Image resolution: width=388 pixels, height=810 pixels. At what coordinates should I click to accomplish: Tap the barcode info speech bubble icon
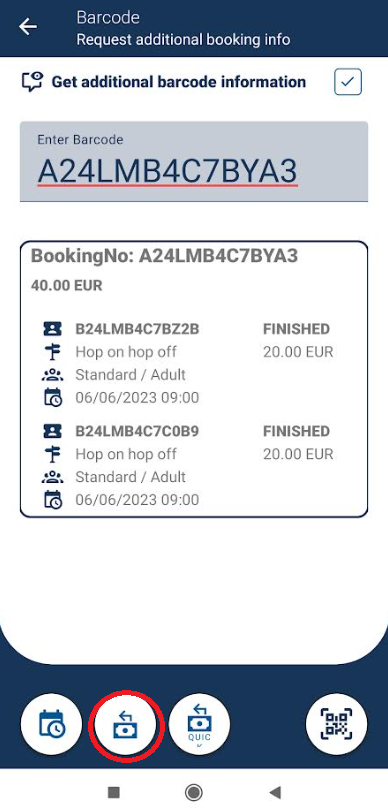[32, 82]
